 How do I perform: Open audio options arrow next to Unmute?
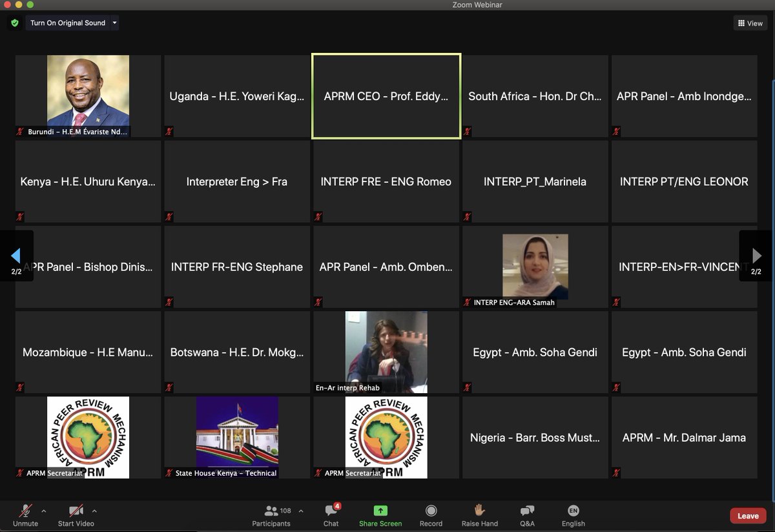[44, 510]
